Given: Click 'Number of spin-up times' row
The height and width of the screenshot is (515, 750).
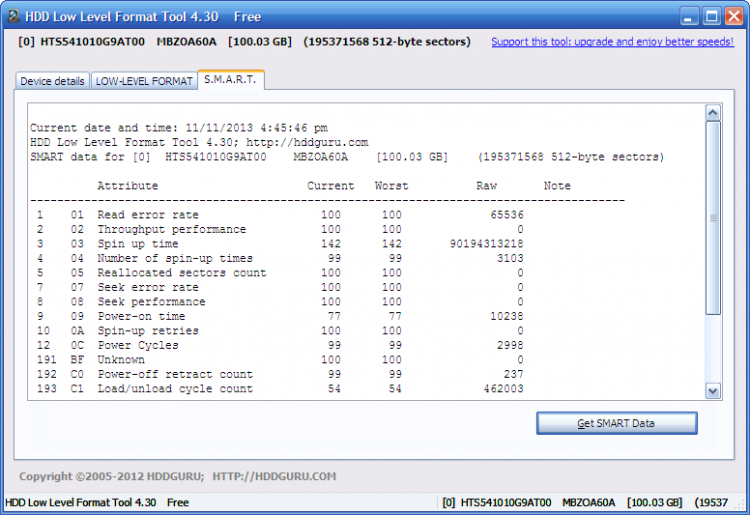Looking at the screenshot, I should [x=280, y=258].
